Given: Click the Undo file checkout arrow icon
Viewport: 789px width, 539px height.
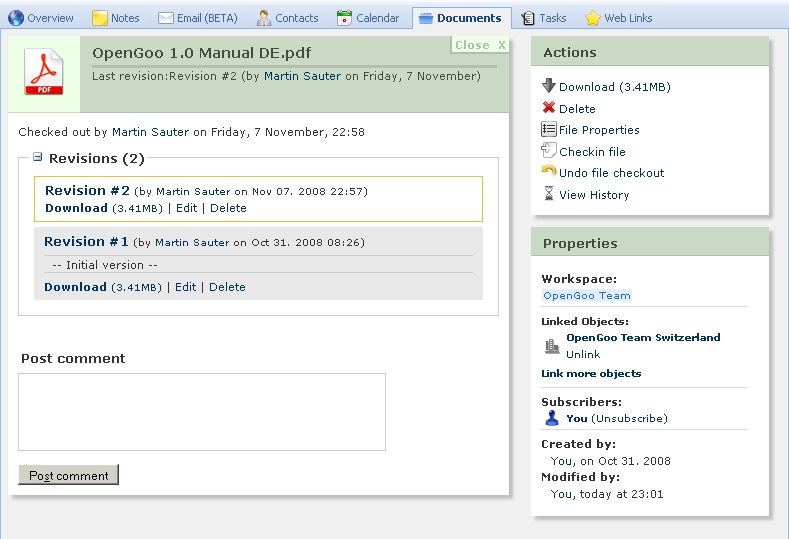Looking at the screenshot, I should tap(548, 172).
